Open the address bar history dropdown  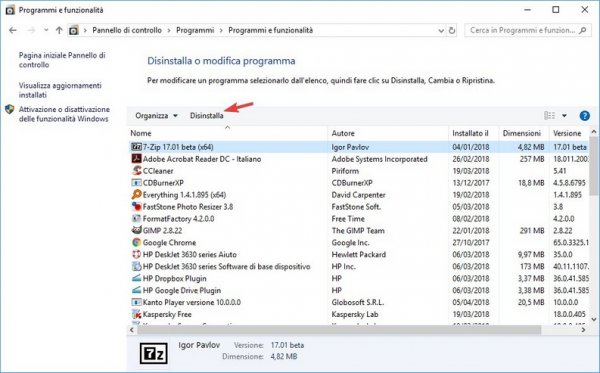[x=441, y=31]
